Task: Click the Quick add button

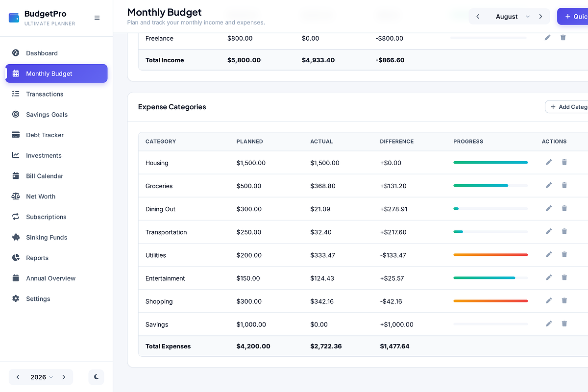Action: (573, 17)
